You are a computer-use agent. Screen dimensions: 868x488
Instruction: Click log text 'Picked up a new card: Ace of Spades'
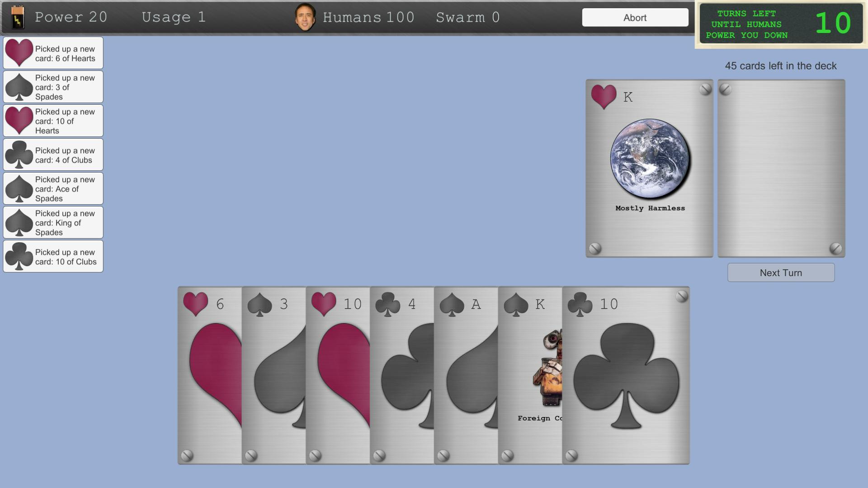point(65,189)
